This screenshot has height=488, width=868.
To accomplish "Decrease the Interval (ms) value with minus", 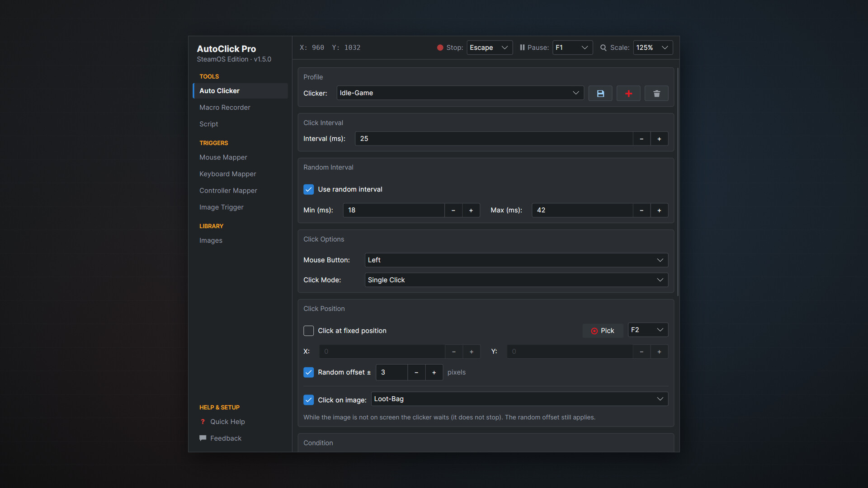I will coord(642,139).
